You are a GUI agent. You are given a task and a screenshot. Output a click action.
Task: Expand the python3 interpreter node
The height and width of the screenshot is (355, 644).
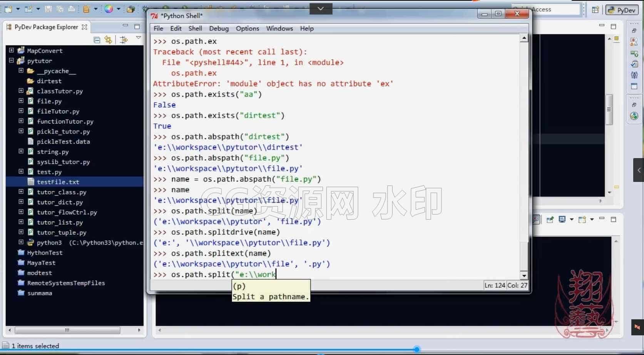pos(21,242)
